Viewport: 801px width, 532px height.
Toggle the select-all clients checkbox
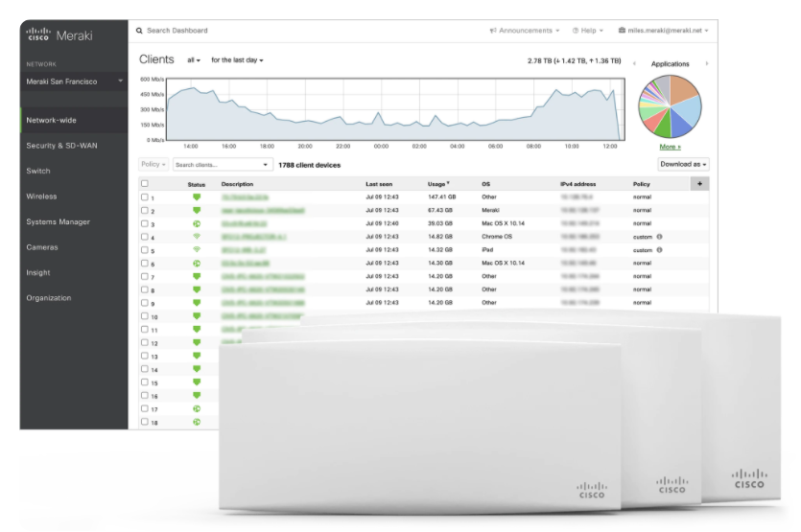point(145,184)
